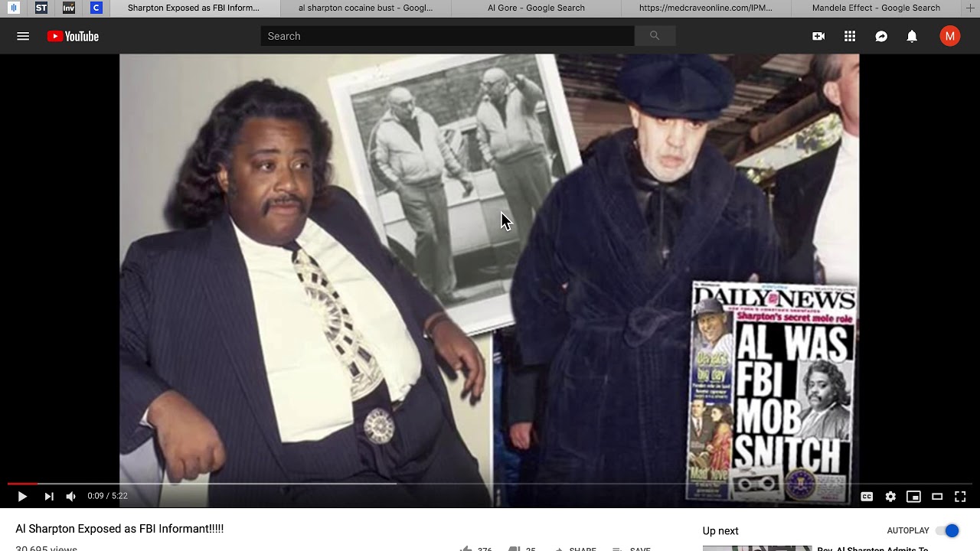Open the player settings gear
980x551 pixels.
[x=890, y=497]
